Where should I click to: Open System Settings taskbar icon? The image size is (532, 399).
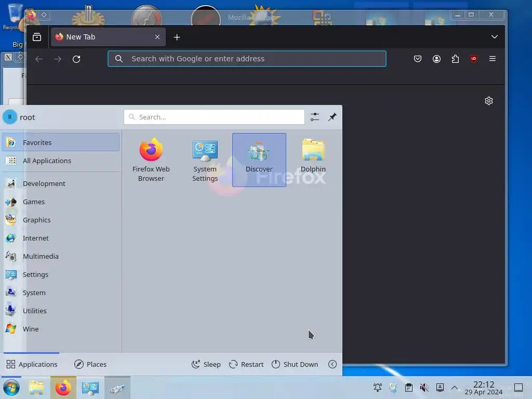[x=90, y=388]
